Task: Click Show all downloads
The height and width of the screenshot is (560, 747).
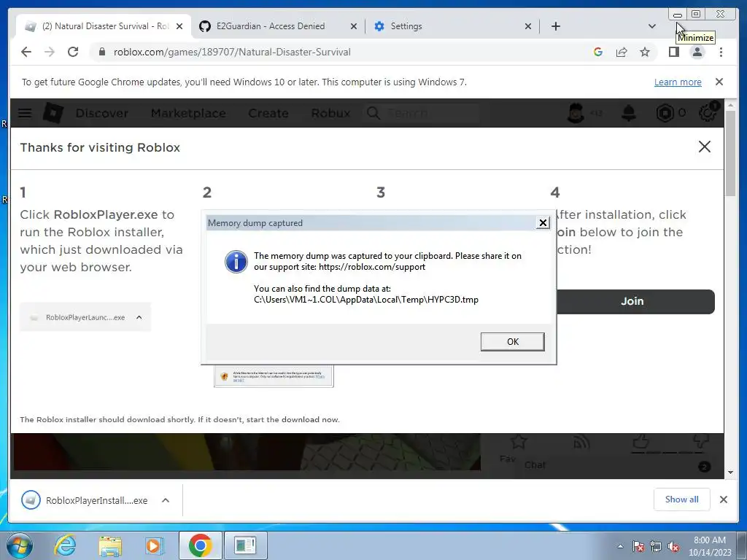Action: pos(682,499)
